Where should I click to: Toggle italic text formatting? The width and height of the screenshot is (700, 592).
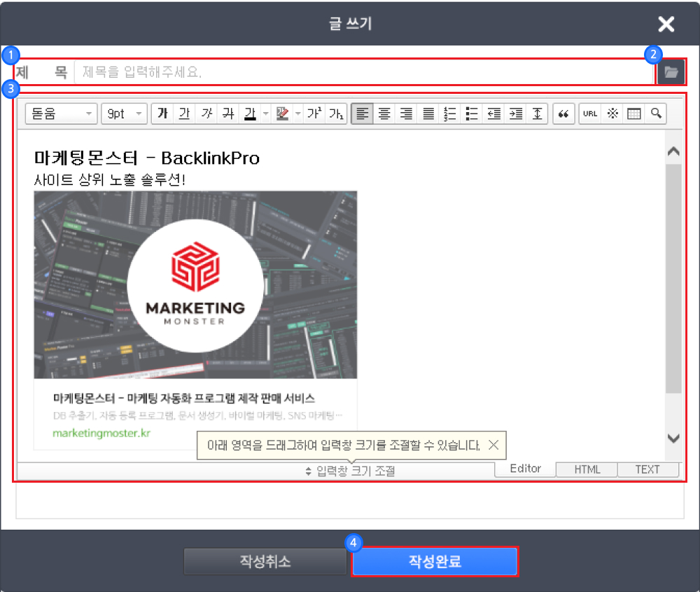[x=206, y=113]
